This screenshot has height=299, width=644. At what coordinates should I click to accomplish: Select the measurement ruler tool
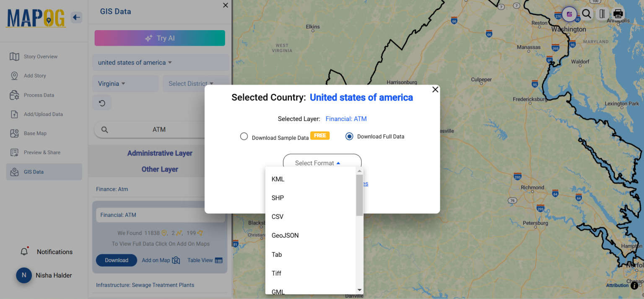coord(602,14)
